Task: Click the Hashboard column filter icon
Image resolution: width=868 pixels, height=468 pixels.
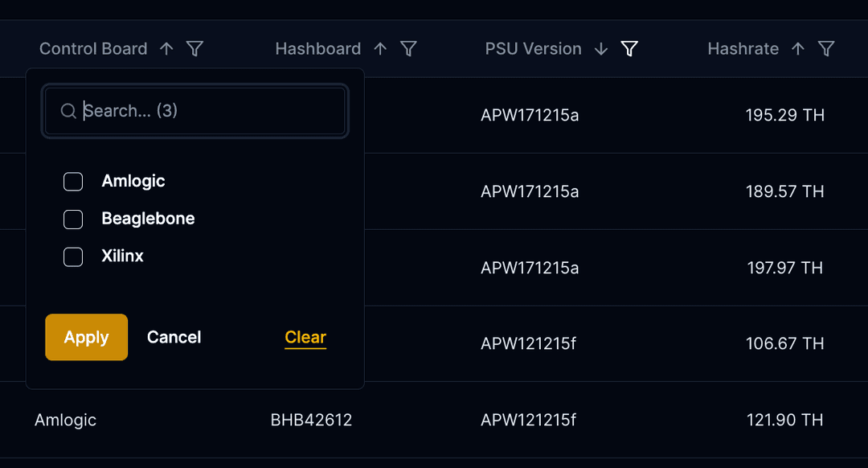Action: pyautogui.click(x=408, y=49)
